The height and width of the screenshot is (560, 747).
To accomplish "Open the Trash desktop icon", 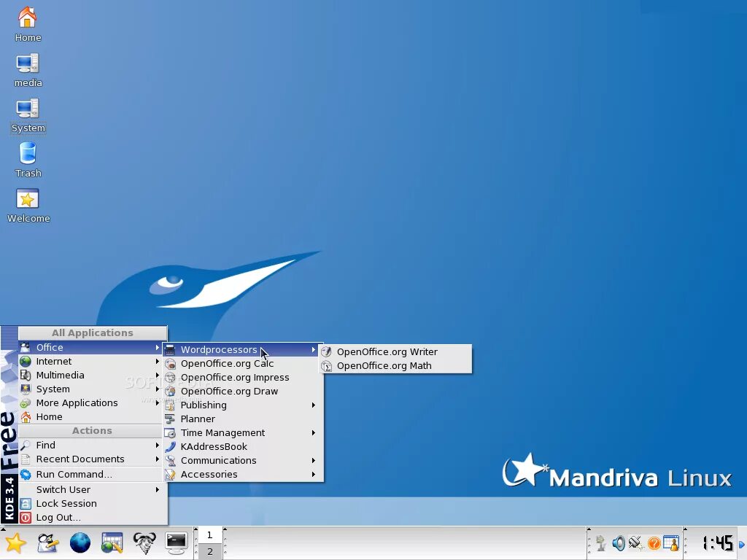I will tap(28, 160).
